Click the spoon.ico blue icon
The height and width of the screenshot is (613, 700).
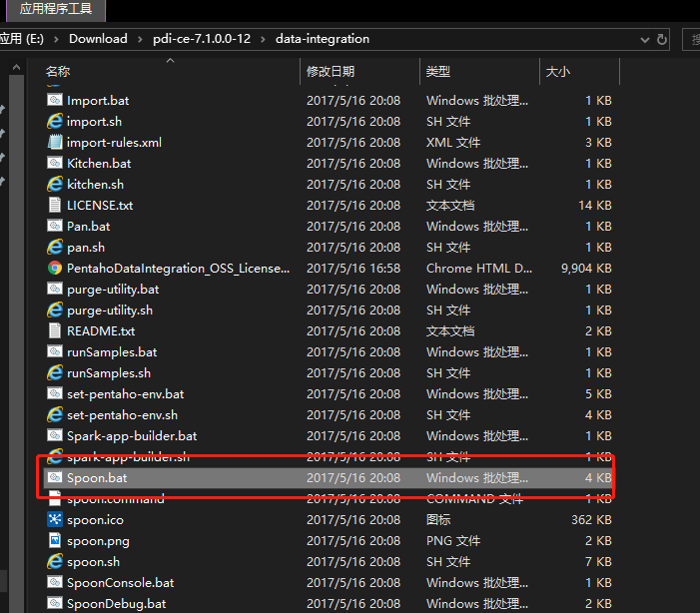55,520
